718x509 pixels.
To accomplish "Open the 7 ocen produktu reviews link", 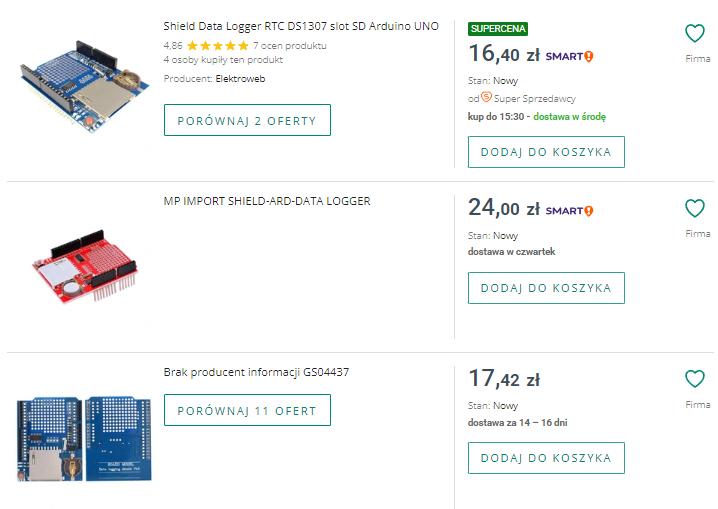I will tap(290, 46).
